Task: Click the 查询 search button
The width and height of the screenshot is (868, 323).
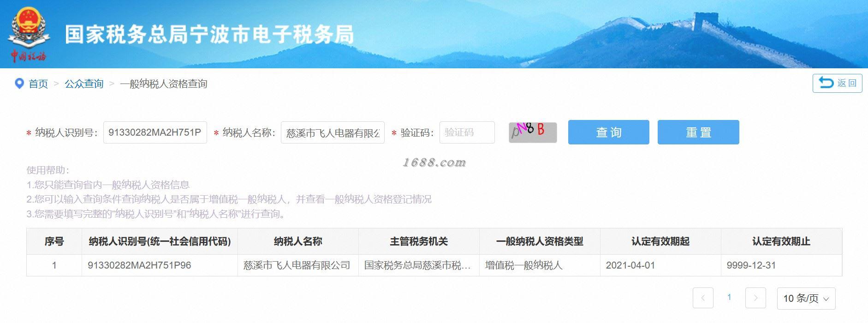Action: tap(609, 132)
